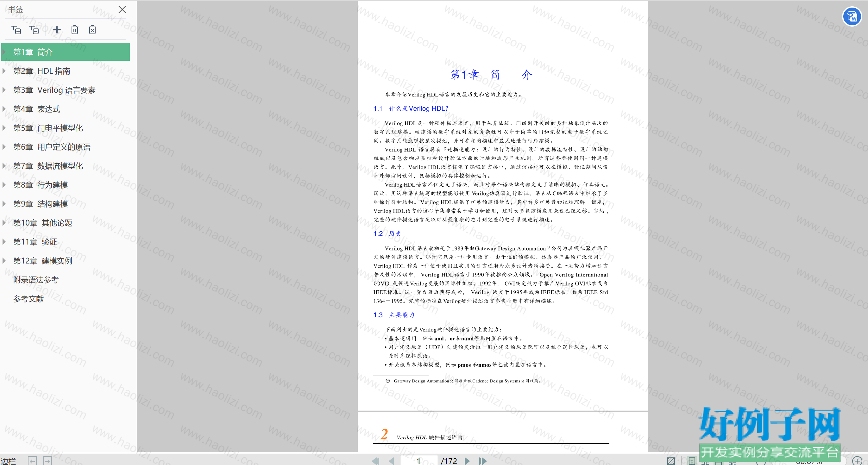Image resolution: width=868 pixels, height=465 pixels.
Task: Click the hatched fit-page icon in status bar
Action: tap(671, 461)
